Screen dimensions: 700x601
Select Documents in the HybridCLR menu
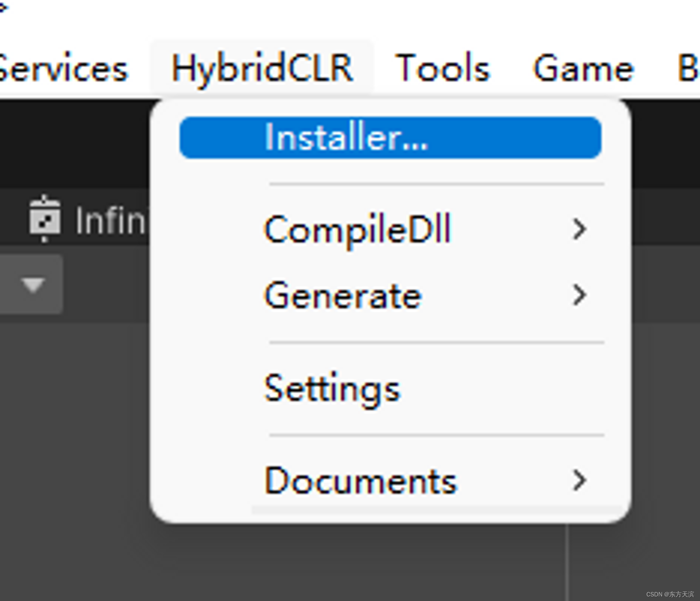coord(360,481)
